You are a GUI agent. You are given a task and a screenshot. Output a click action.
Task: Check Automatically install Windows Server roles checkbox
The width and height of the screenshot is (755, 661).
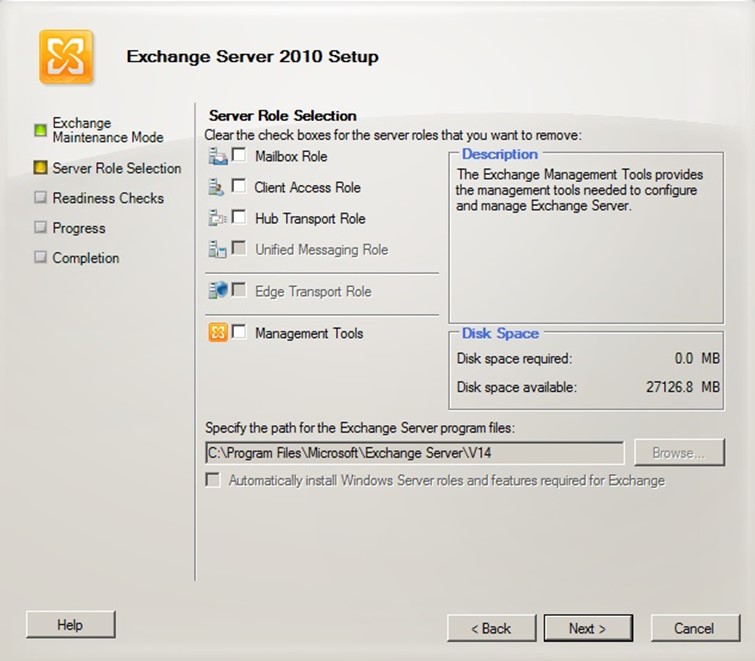tap(212, 480)
